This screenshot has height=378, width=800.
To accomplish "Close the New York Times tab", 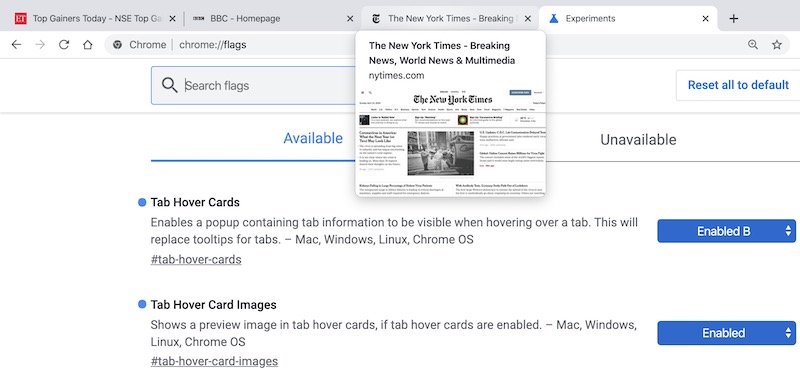I will (528, 19).
